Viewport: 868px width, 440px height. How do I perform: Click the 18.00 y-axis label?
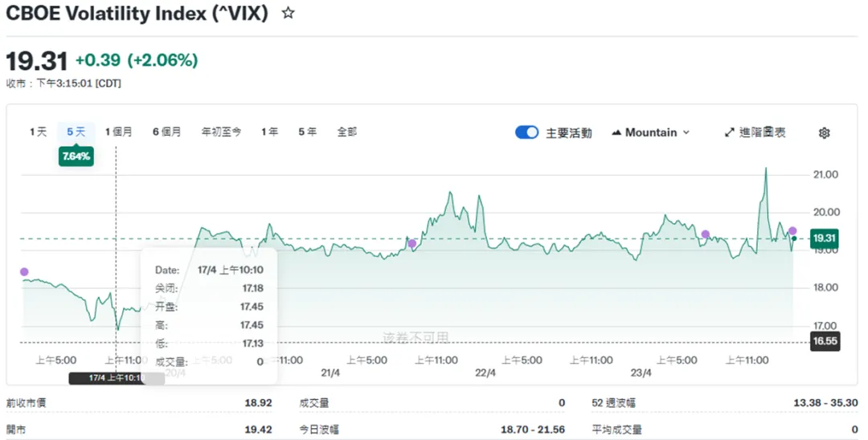[x=825, y=287]
